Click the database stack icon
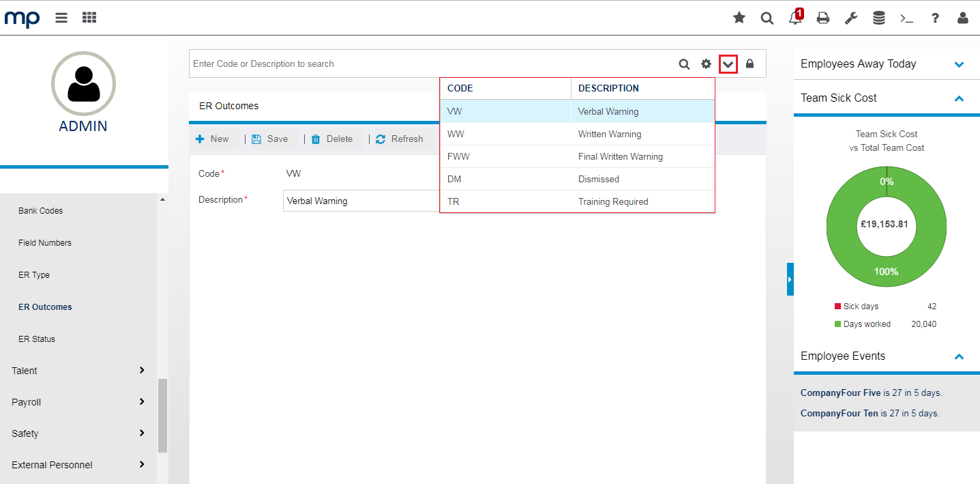Screen dimensions: 980x484 [x=879, y=18]
